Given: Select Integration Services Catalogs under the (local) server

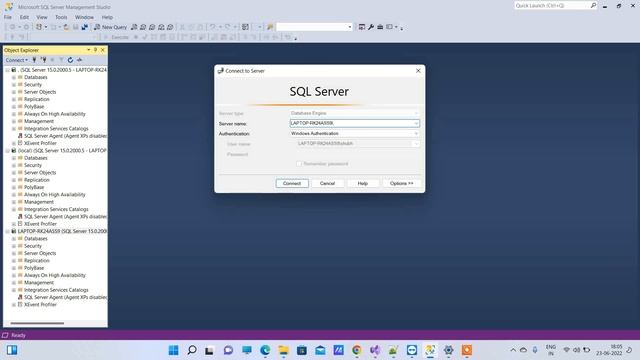Looking at the screenshot, I should click(56, 209).
